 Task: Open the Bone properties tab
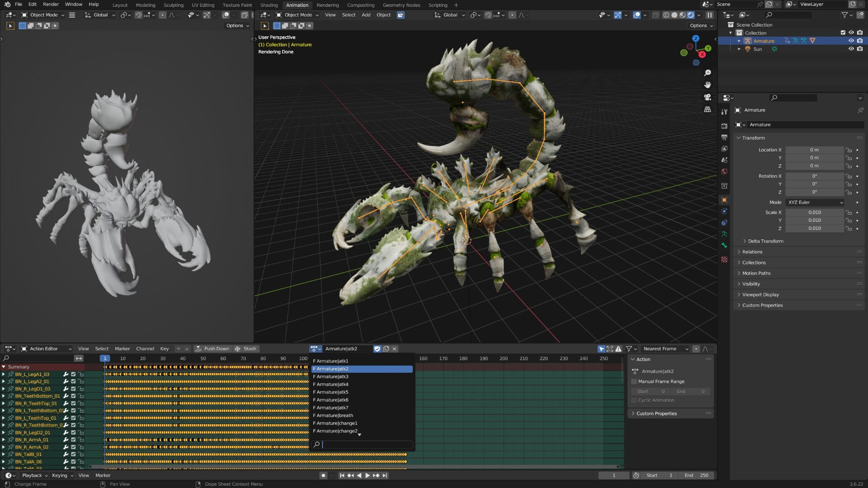pyautogui.click(x=724, y=245)
